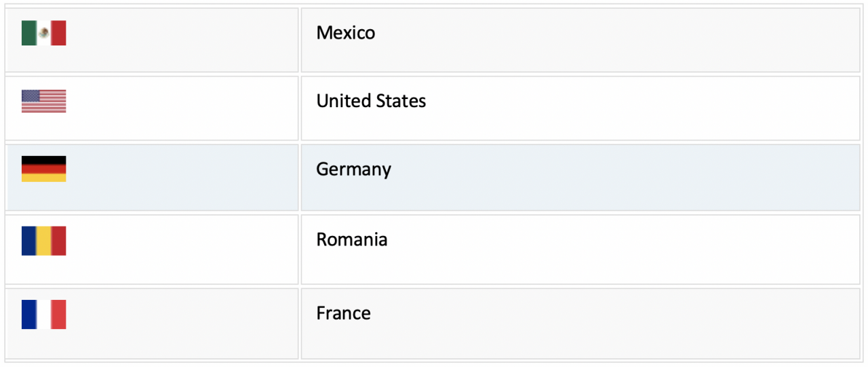
Task: Select the United States flag icon
Action: [43, 101]
